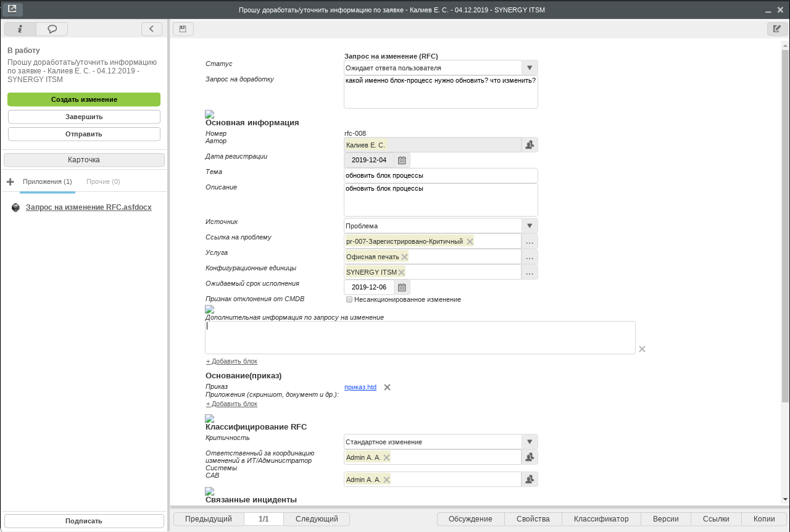This screenshot has height=532, width=790.
Task: Delete the additional information block
Action: (x=642, y=349)
